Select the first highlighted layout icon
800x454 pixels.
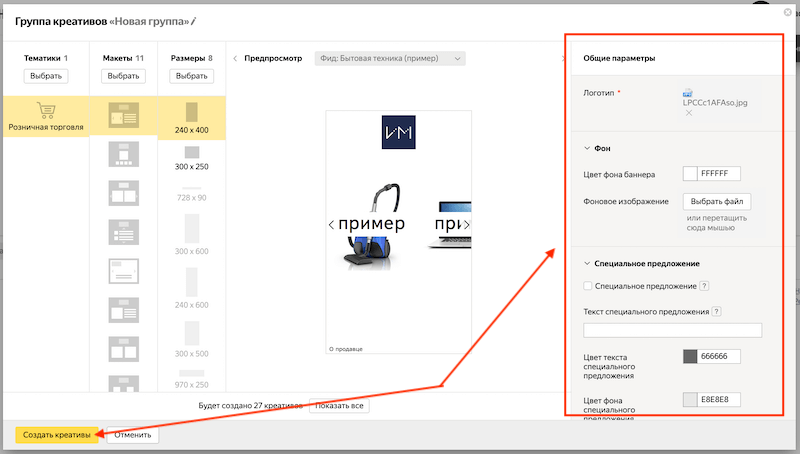coord(123,115)
